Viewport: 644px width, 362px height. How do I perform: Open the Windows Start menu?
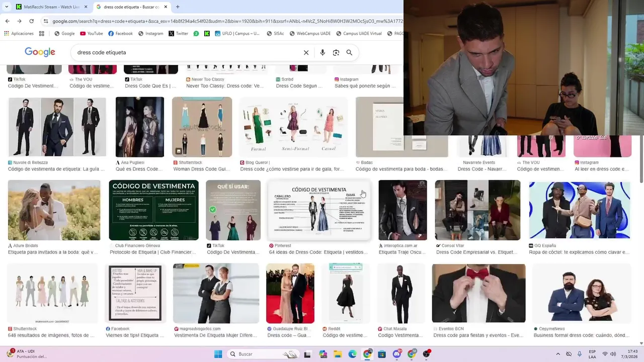pos(218,354)
